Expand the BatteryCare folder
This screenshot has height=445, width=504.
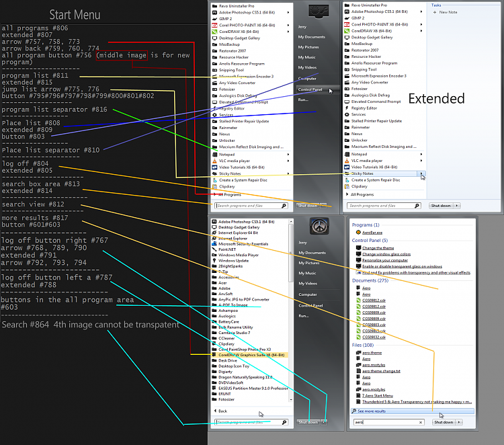[x=225, y=321]
